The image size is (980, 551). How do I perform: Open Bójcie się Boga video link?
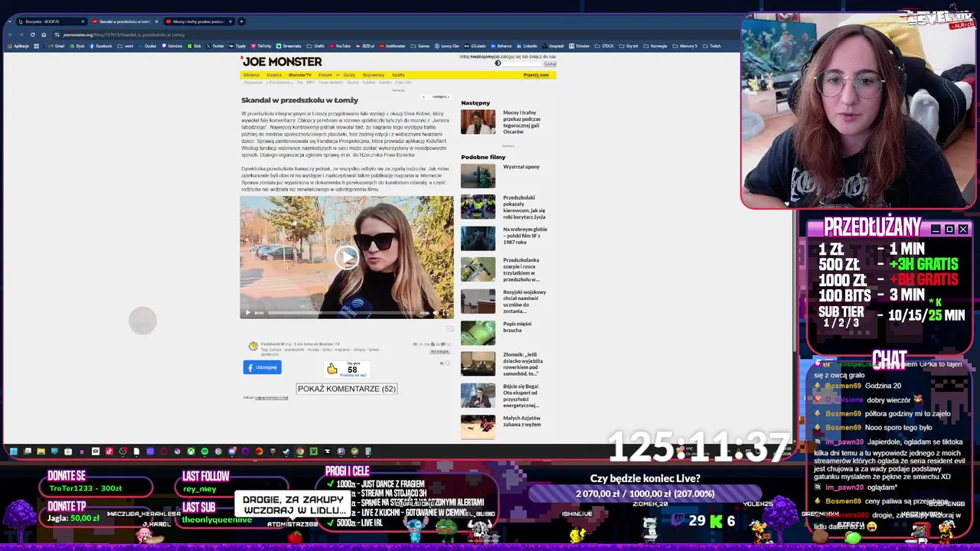tap(521, 396)
